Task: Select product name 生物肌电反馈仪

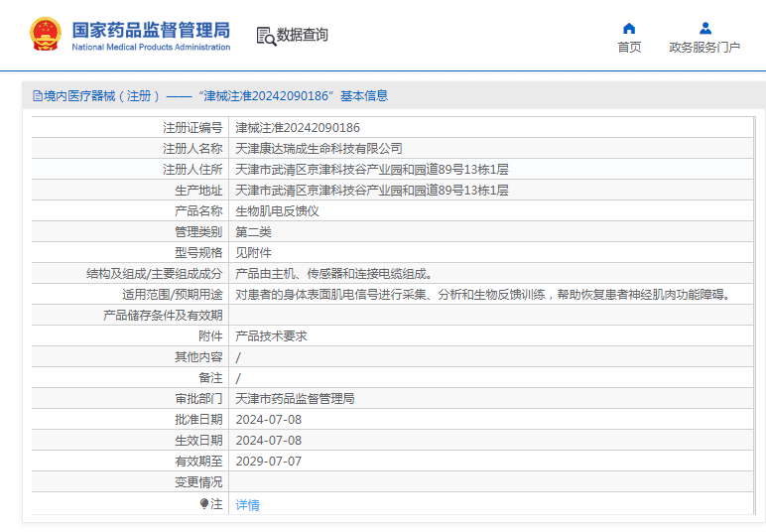Action: (x=277, y=211)
